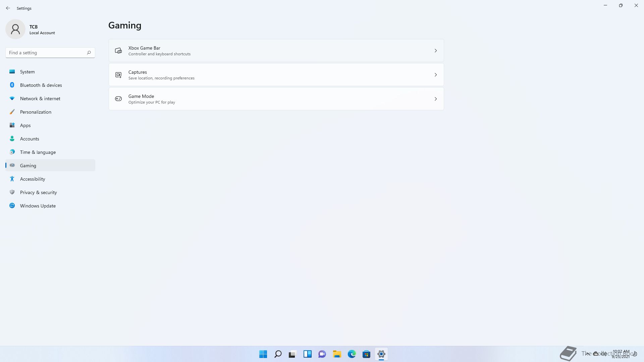The width and height of the screenshot is (644, 362).
Task: Open Xbox Game Bar settings
Action: click(276, 51)
